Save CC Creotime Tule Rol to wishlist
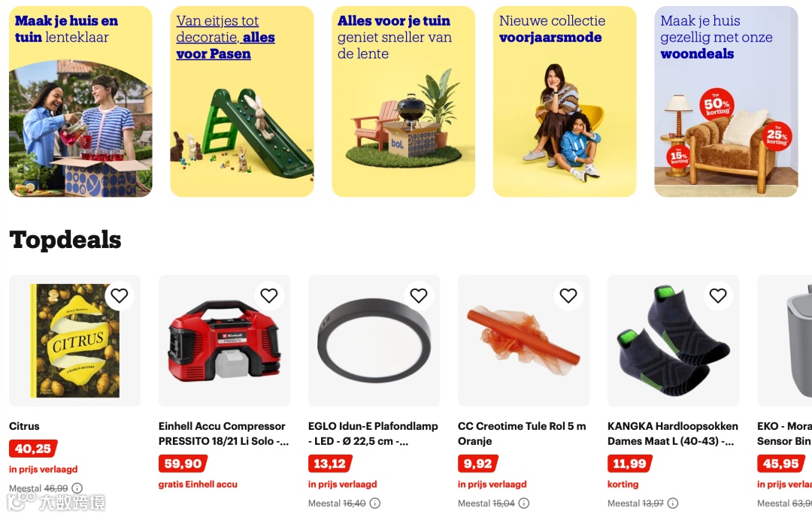The height and width of the screenshot is (517, 812). click(x=568, y=295)
